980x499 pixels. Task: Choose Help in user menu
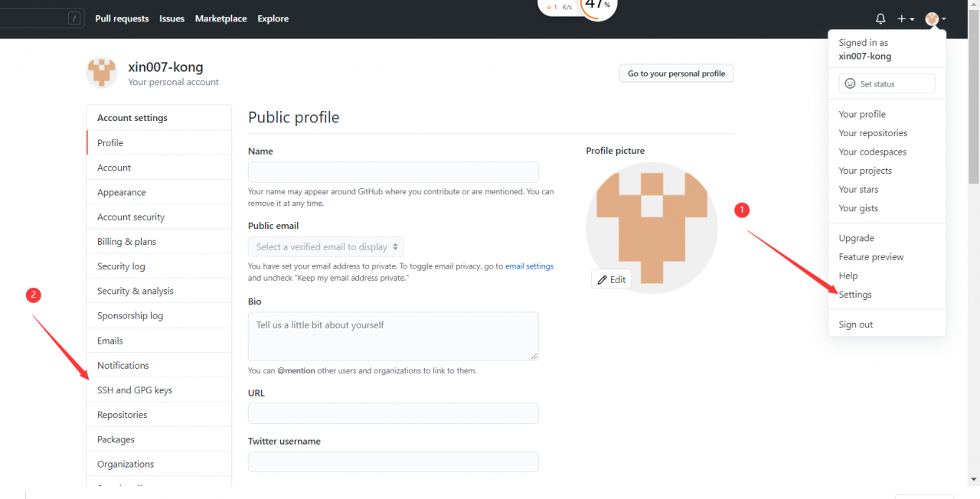[887, 276]
